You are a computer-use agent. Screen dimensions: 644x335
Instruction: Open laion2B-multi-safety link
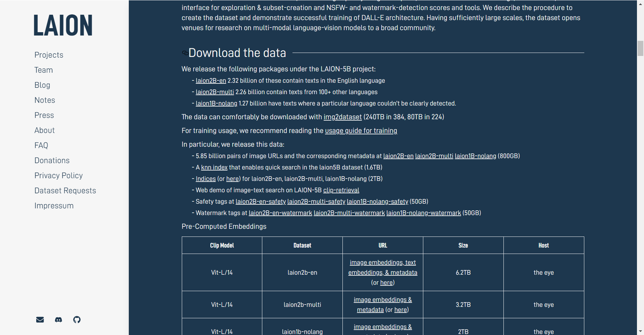point(316,202)
